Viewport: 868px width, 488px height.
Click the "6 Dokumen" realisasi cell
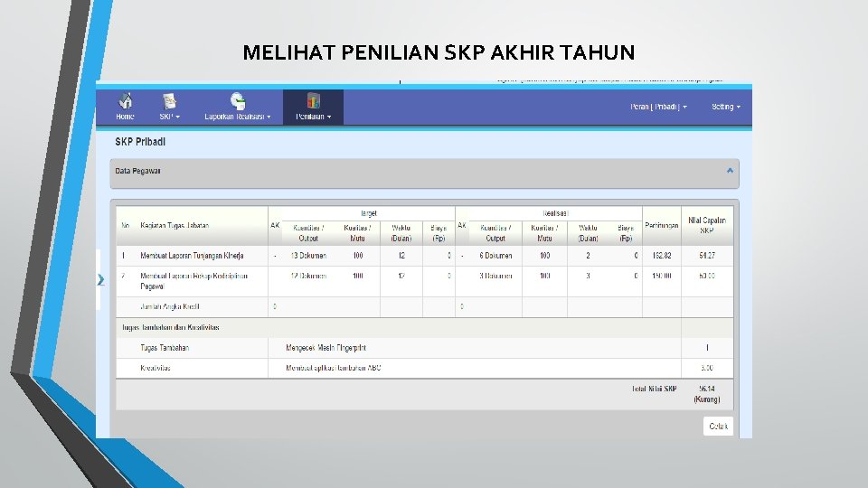click(495, 256)
